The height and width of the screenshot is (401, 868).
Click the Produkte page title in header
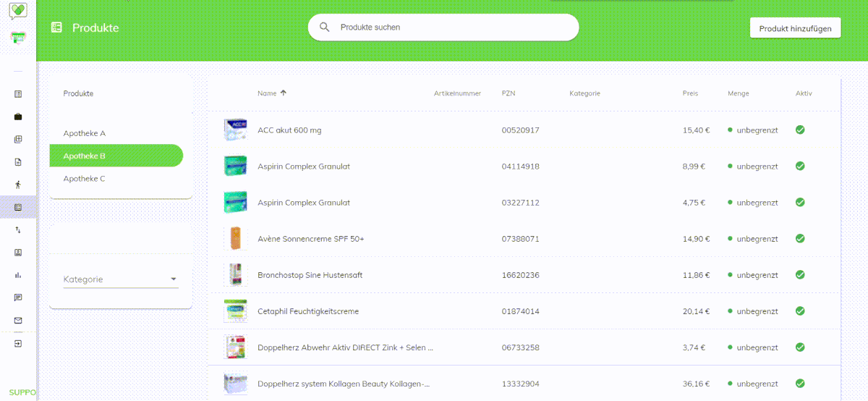(95, 28)
